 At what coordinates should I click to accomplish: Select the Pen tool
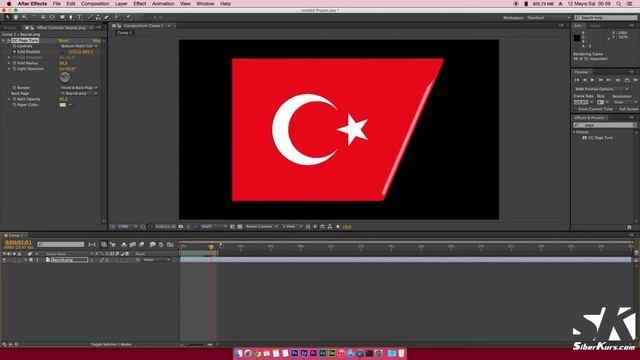71,18
